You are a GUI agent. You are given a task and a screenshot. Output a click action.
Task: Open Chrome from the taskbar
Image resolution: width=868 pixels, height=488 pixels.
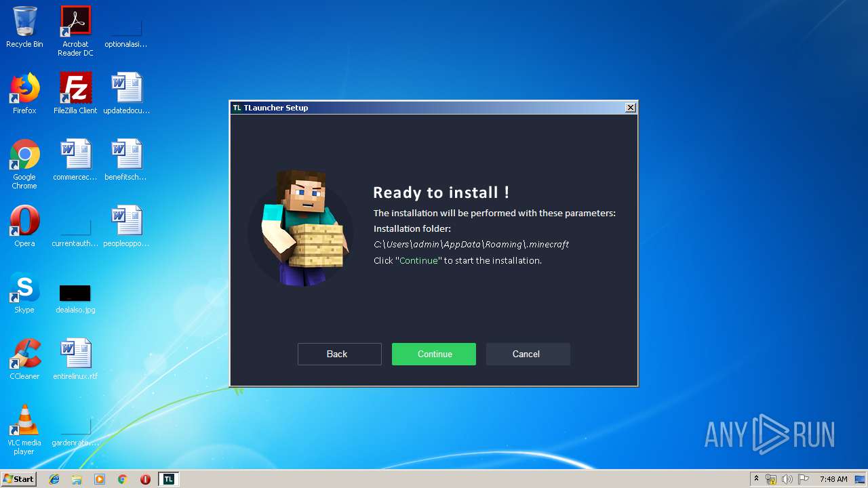(123, 479)
